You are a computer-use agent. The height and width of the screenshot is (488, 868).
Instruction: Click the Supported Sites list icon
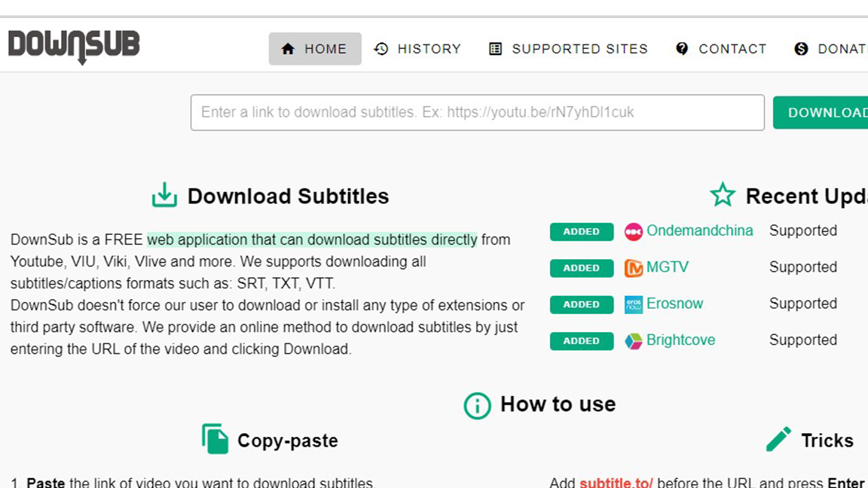496,49
